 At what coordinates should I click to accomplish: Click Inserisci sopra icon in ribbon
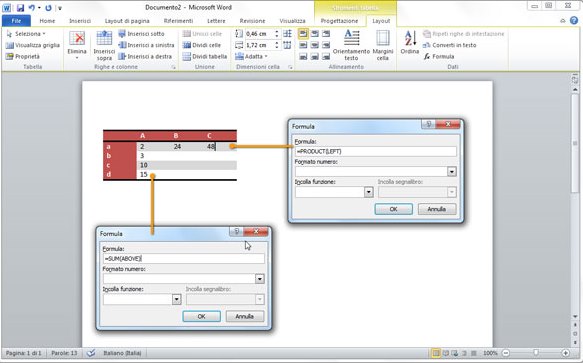point(104,38)
